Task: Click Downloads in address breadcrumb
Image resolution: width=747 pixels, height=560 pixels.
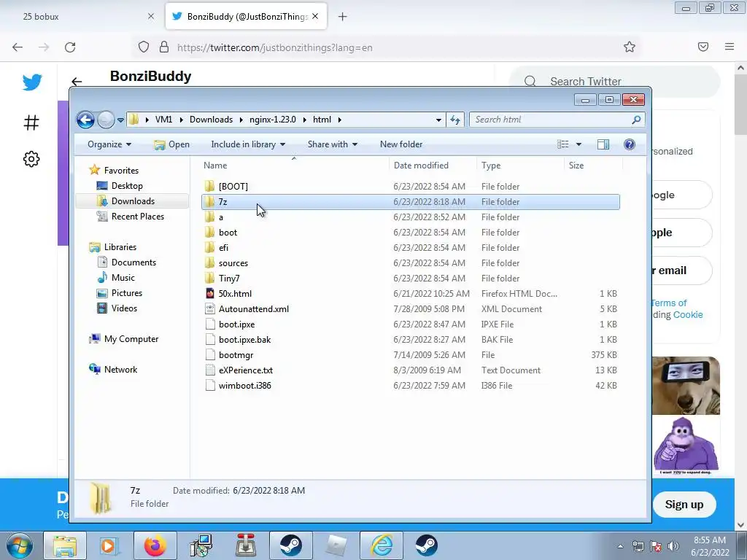Action: click(x=211, y=120)
